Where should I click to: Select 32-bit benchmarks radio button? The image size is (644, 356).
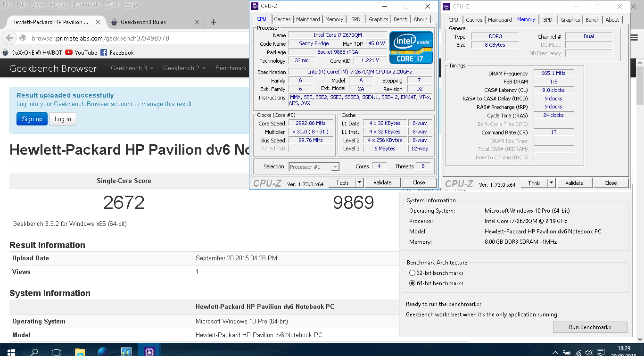[413, 273]
